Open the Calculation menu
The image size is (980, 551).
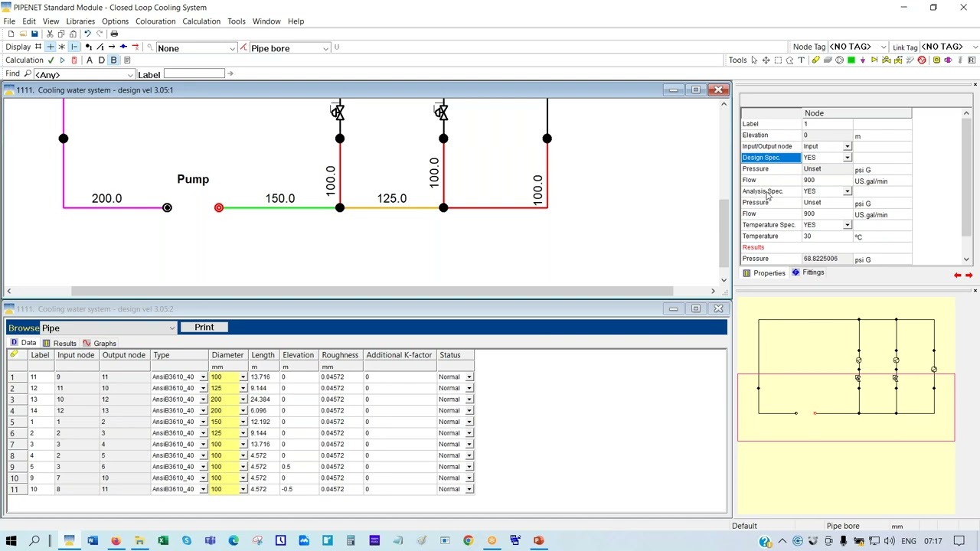201,21
